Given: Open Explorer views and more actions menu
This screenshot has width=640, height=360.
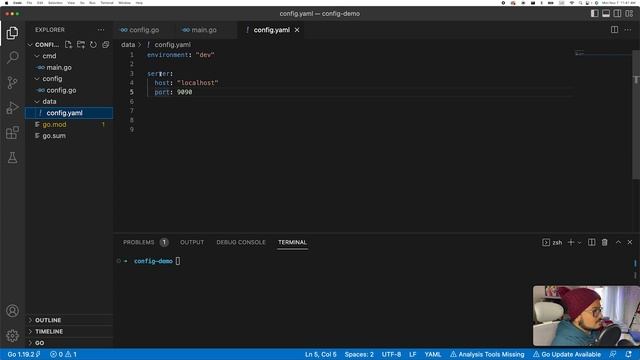Looking at the screenshot, I should pos(101,30).
